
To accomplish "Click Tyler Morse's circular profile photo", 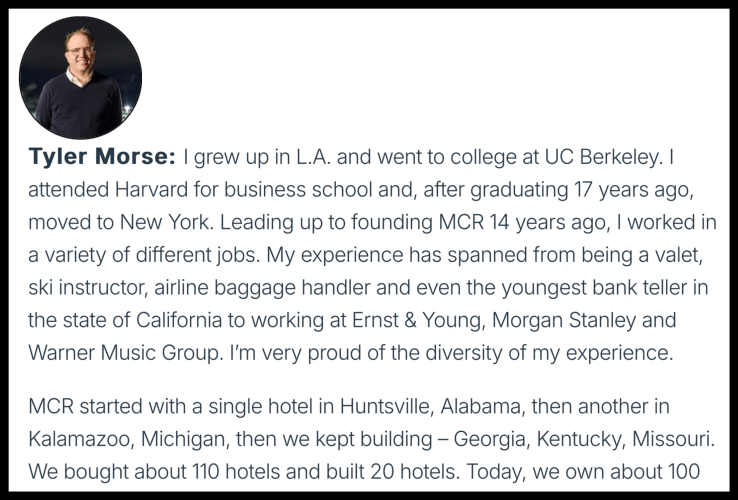I will [81, 78].
